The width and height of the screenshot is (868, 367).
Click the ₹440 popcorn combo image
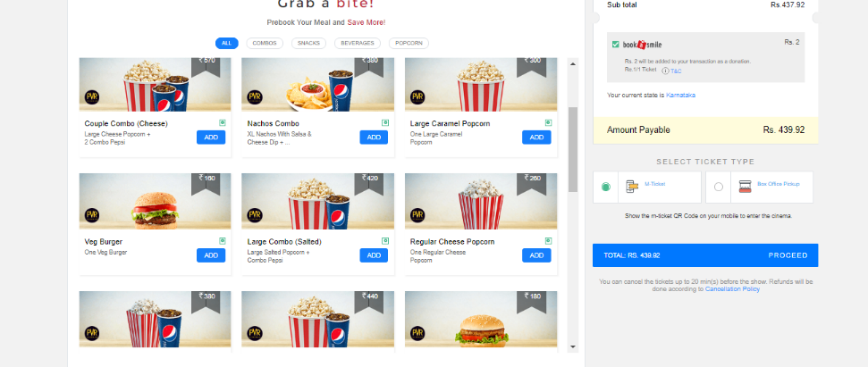[317, 320]
